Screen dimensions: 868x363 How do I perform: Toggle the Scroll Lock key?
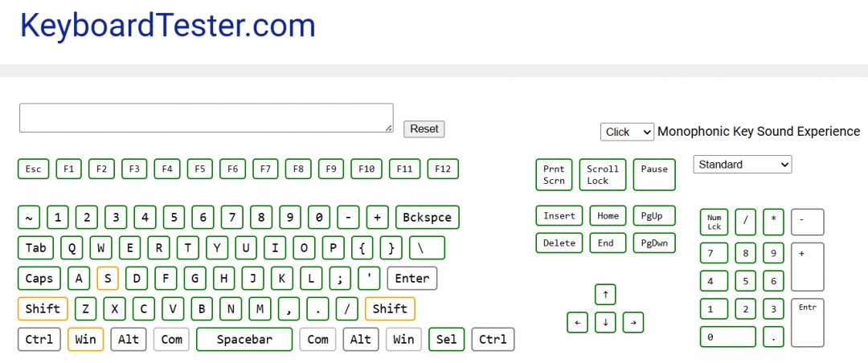603,175
